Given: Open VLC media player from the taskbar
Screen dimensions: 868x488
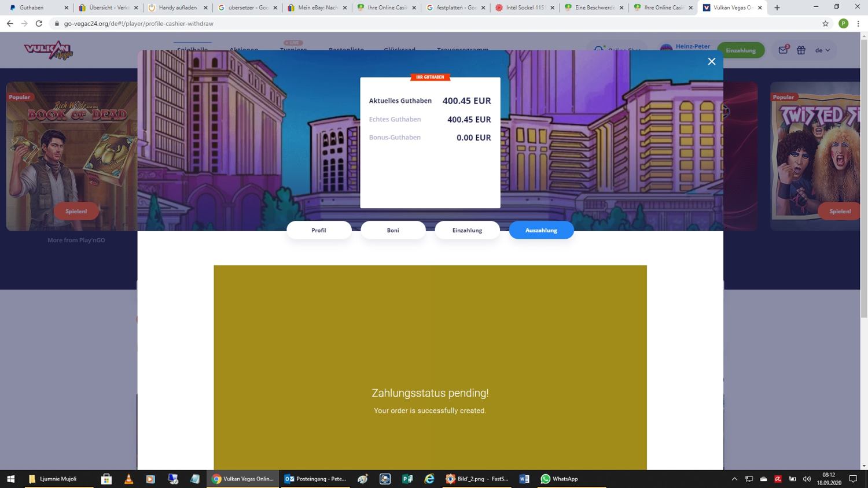Looking at the screenshot, I should (x=128, y=479).
